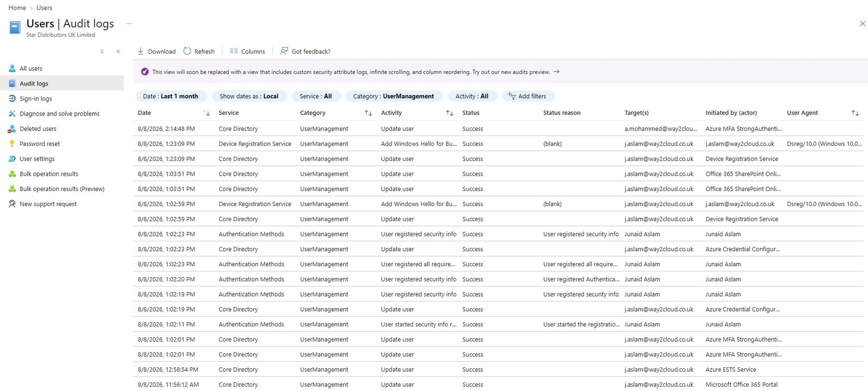Open All users in the sidebar
868x391 pixels.
31,68
